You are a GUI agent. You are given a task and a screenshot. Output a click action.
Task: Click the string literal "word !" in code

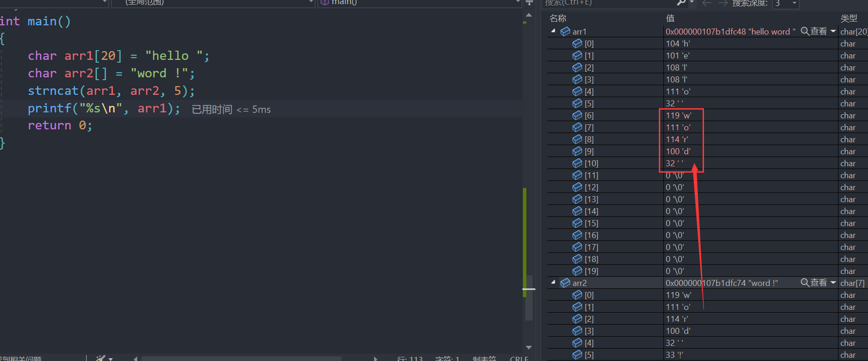click(159, 73)
